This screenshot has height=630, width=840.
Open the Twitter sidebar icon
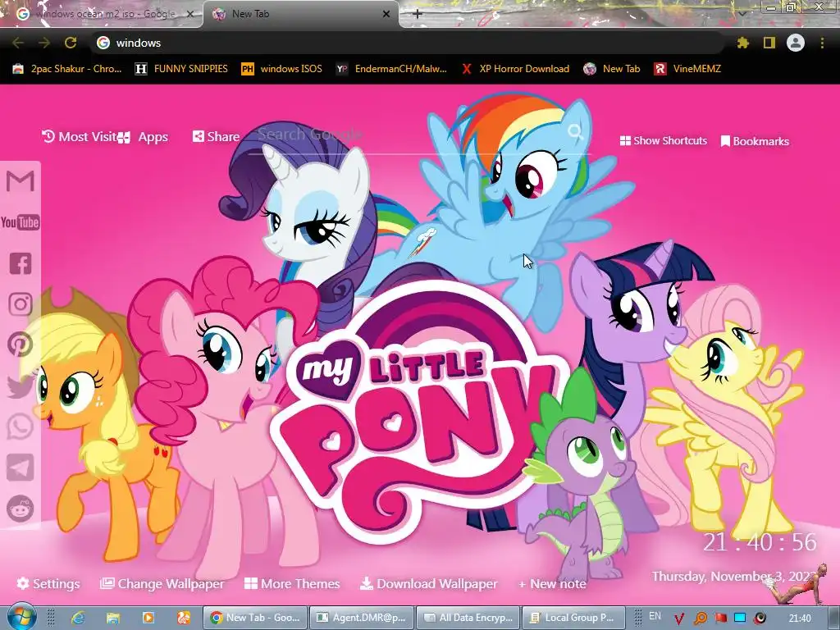click(x=21, y=386)
